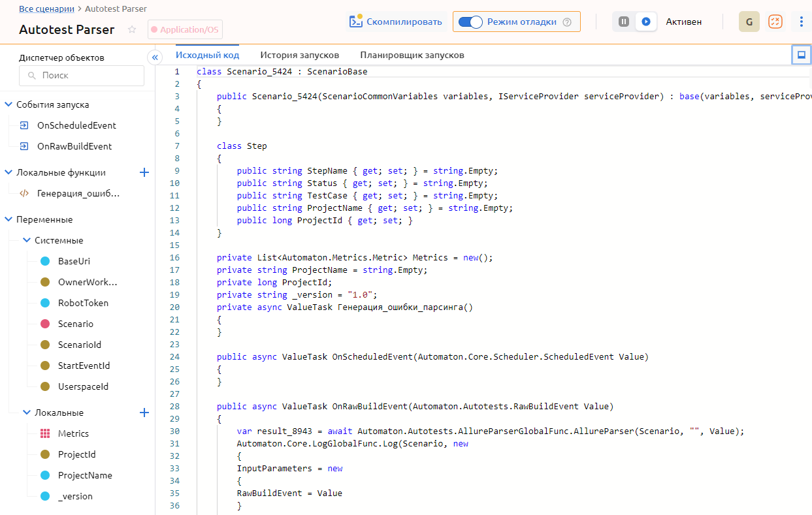
Task: Click the Поиск search field
Action: click(x=82, y=75)
